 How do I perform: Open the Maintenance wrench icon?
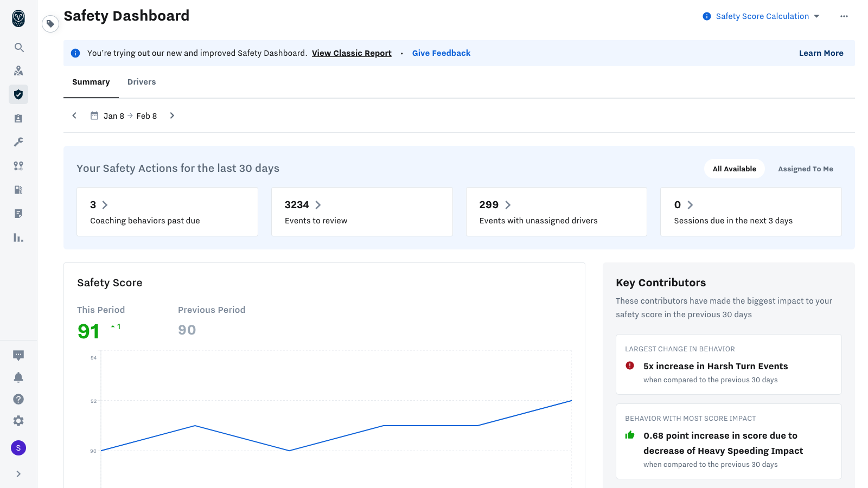click(x=18, y=142)
